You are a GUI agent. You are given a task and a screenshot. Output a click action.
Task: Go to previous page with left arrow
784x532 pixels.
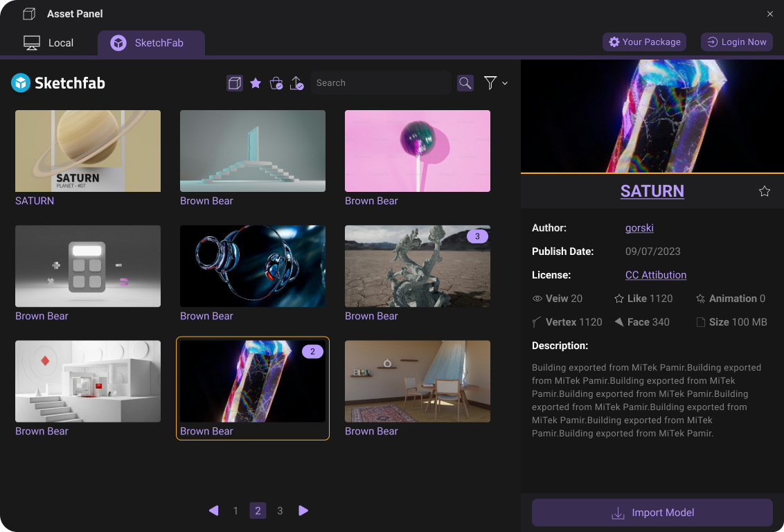click(213, 511)
